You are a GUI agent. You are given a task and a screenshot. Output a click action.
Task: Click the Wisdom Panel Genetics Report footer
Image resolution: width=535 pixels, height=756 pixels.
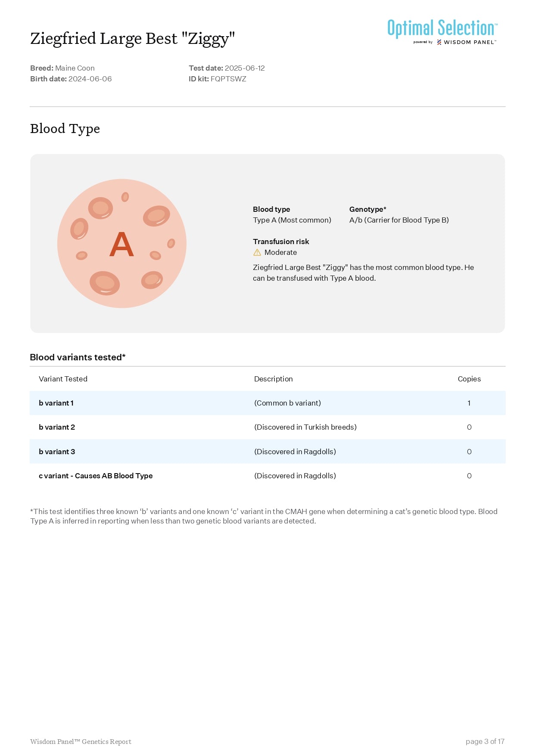pos(81,741)
